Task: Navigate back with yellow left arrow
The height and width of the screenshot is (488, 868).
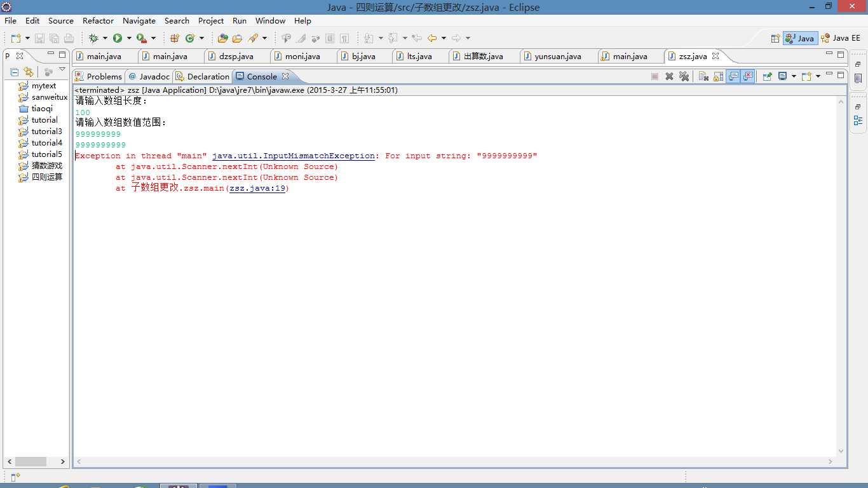Action: 432,39
